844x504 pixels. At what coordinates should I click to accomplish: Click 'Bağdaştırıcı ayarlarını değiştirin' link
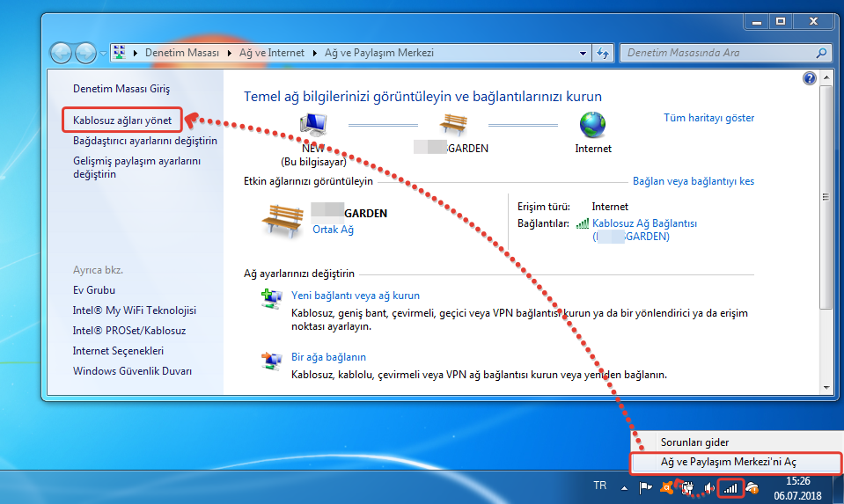click(145, 141)
